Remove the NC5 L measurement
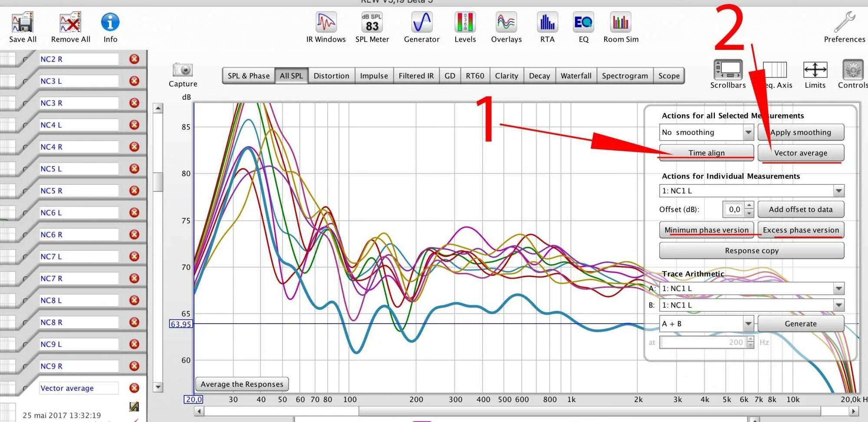 pos(135,168)
